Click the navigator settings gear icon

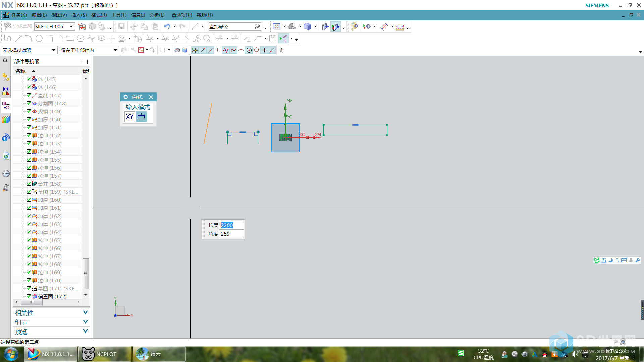pyautogui.click(x=5, y=60)
